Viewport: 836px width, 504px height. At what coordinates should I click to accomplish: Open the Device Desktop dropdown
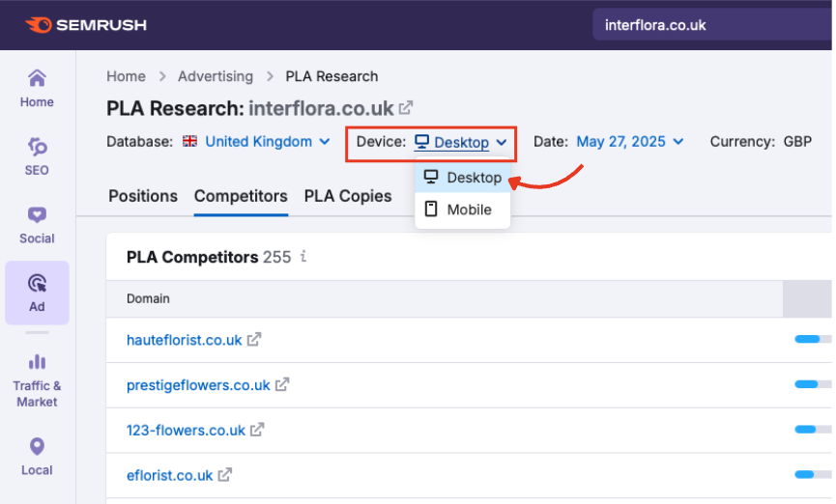coord(460,143)
